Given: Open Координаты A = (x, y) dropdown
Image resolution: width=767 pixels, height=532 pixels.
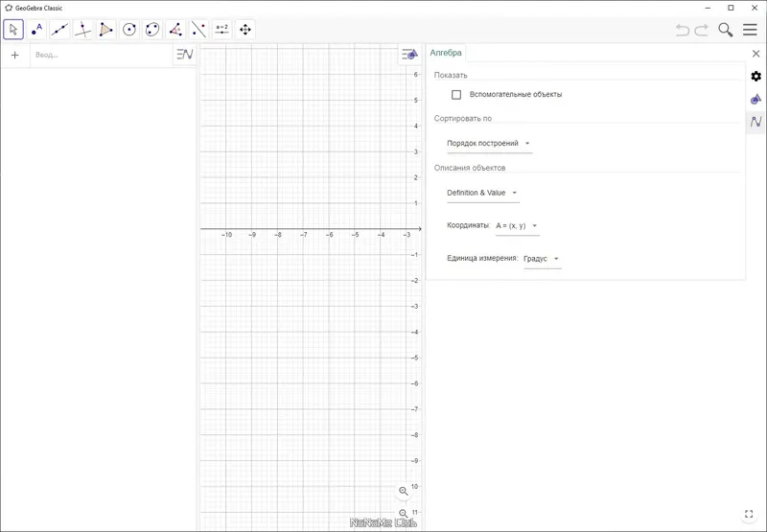Looking at the screenshot, I should pos(518,225).
